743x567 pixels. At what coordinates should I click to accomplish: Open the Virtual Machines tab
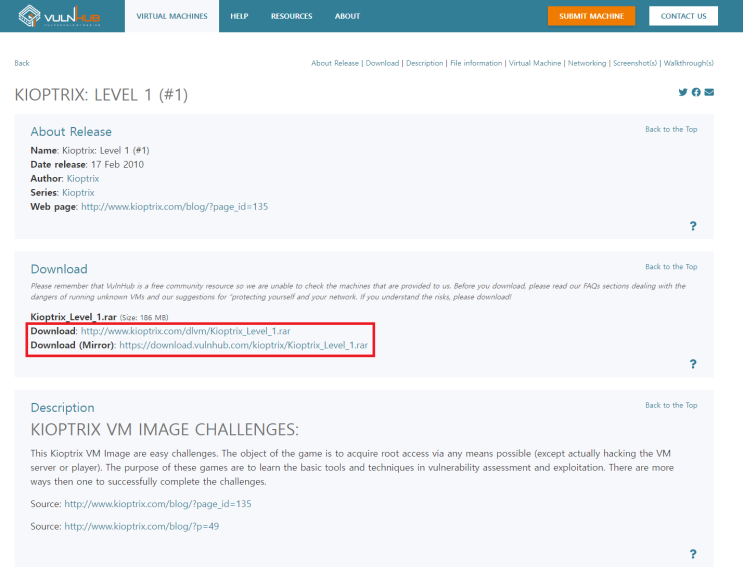[x=172, y=16]
